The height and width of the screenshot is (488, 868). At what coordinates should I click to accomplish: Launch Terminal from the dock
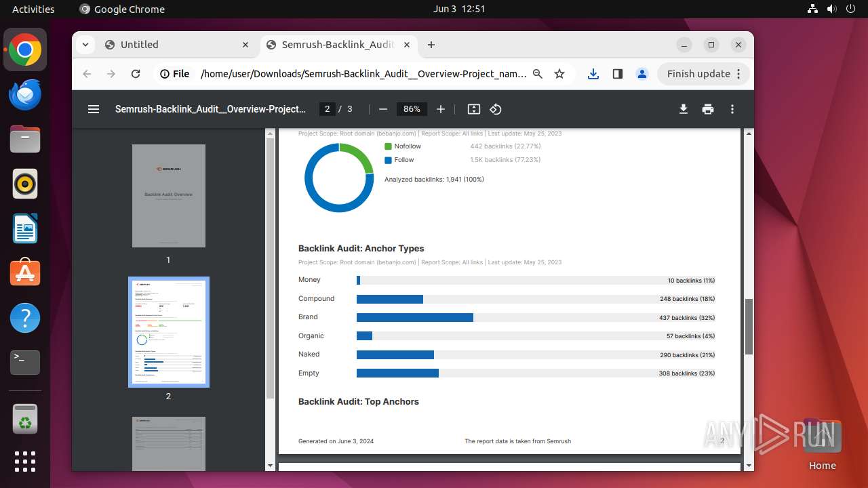pos(25,363)
